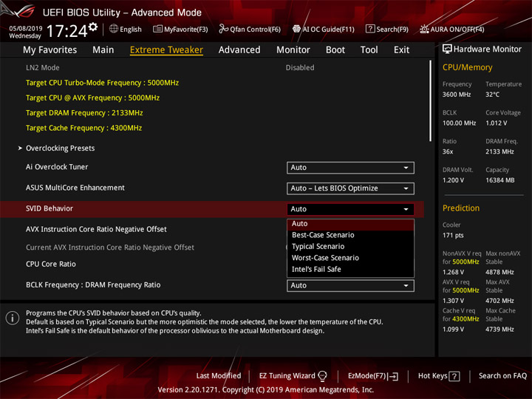Open the Exit tab
The height and width of the screenshot is (399, 532).
point(401,50)
